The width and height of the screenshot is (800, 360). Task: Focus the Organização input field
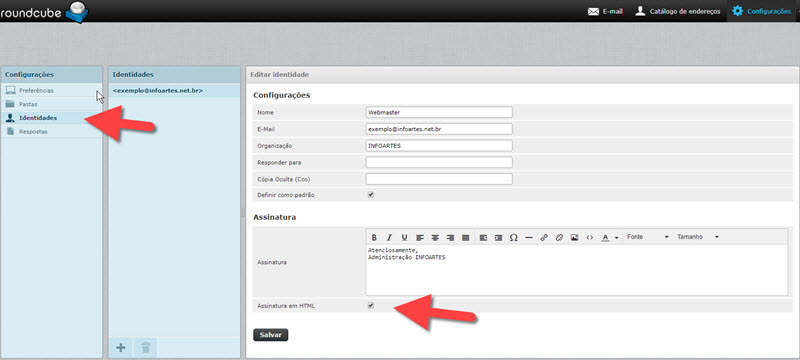pos(439,146)
